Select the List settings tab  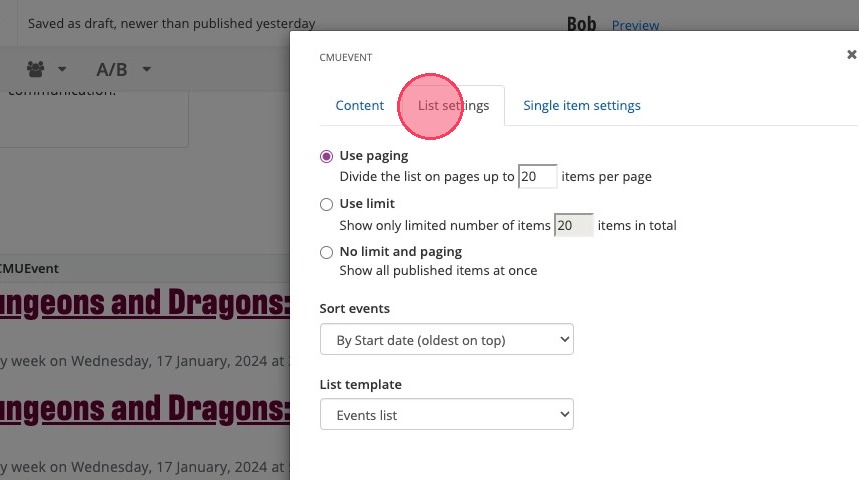tap(453, 106)
